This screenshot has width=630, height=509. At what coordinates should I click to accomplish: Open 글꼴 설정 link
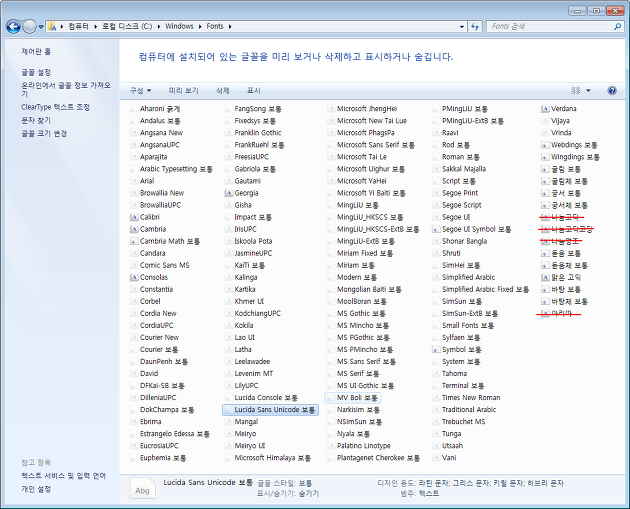[36, 72]
